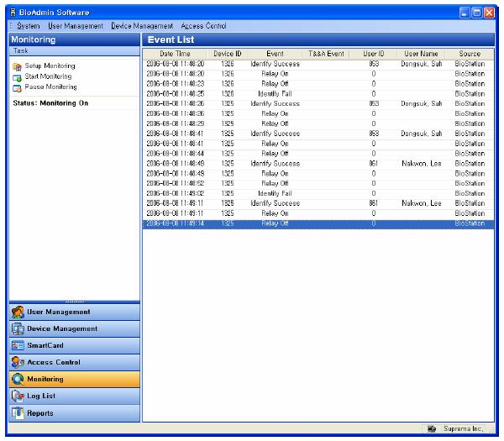Sort by Device ID column header

coord(228,54)
